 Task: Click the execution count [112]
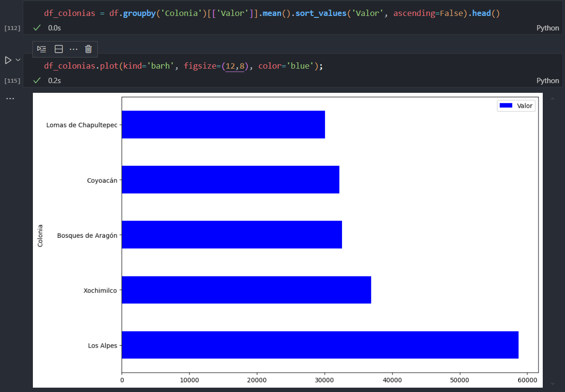pyautogui.click(x=12, y=28)
